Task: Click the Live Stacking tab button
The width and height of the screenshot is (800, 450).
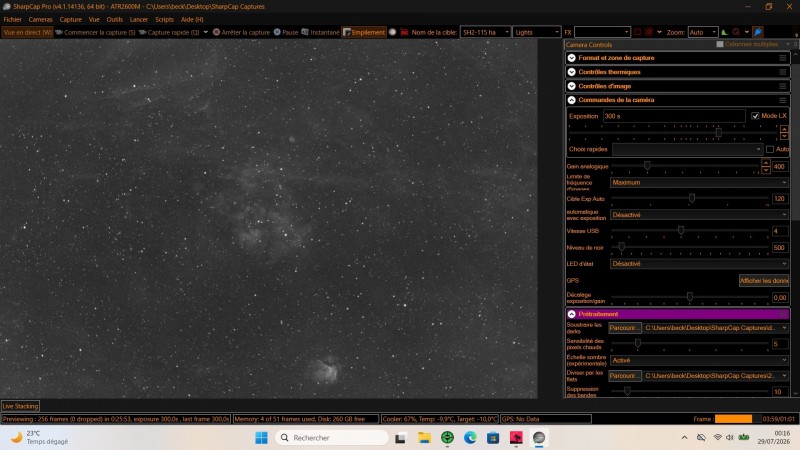Action: point(20,406)
